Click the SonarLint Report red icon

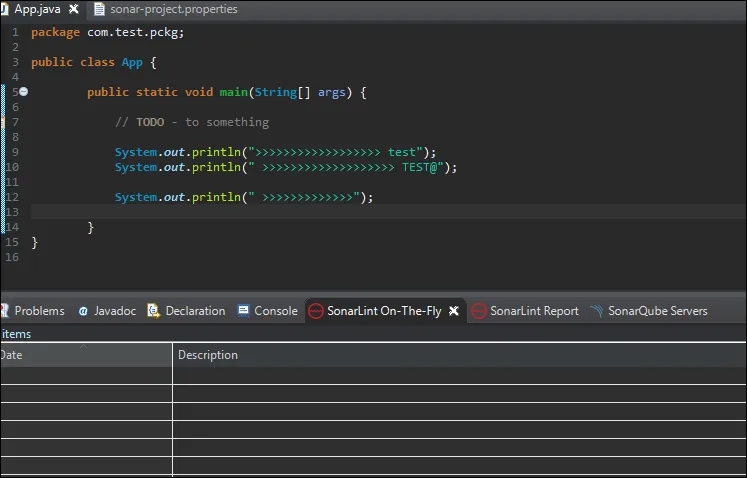tap(478, 311)
